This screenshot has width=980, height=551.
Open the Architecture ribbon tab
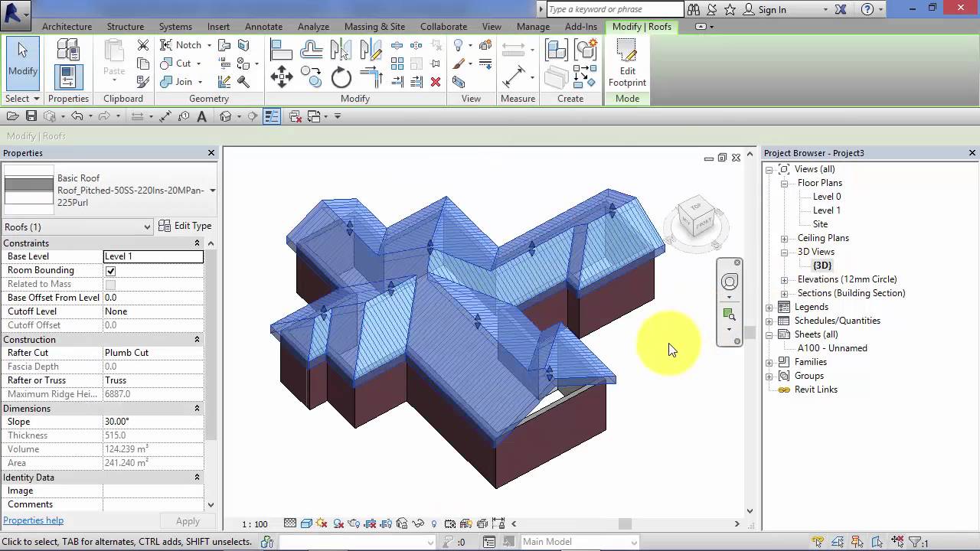coord(67,27)
